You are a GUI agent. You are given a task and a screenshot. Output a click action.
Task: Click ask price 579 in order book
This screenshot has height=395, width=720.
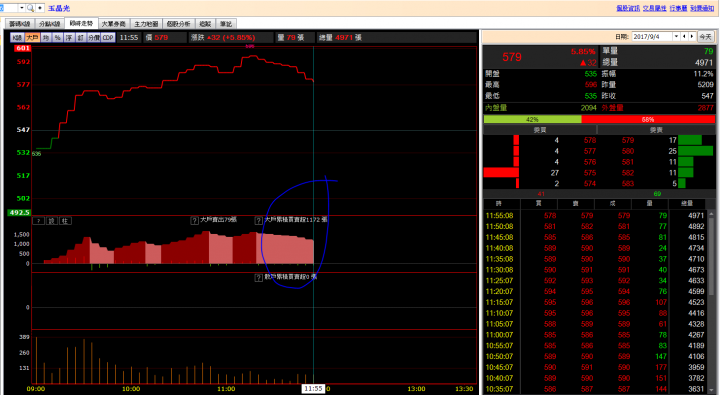628,141
